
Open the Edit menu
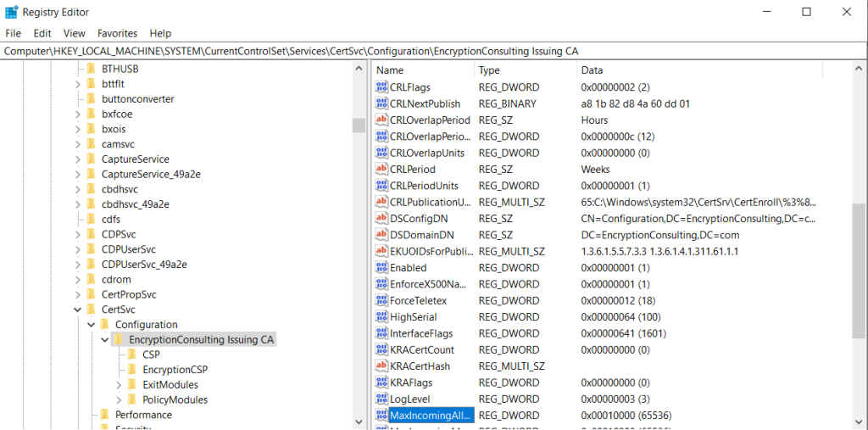pos(42,33)
